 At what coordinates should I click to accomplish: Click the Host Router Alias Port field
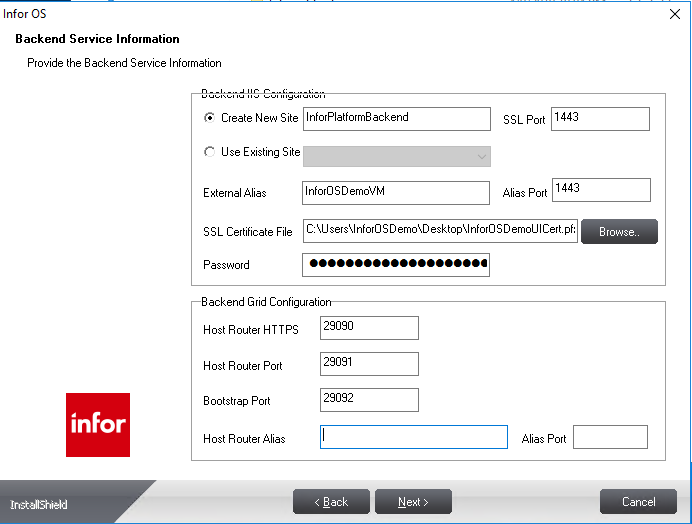click(610, 437)
